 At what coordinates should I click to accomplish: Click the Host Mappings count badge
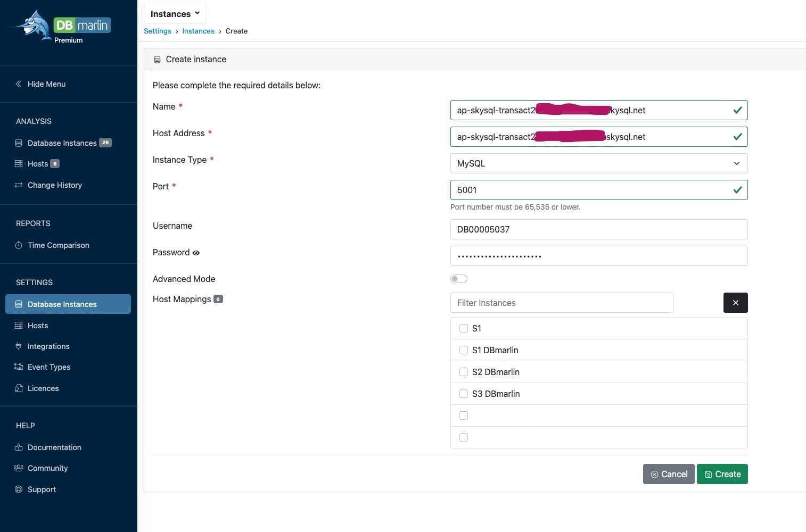coord(218,299)
